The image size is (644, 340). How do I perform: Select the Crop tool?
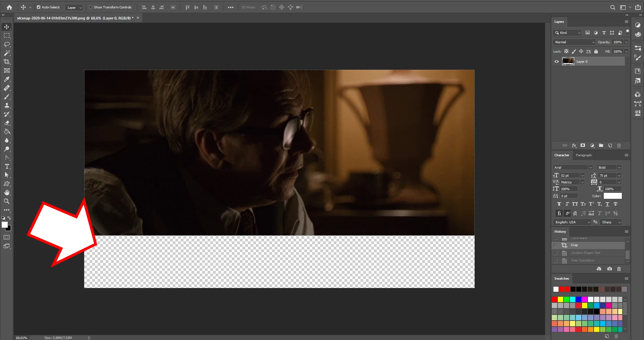[x=7, y=62]
